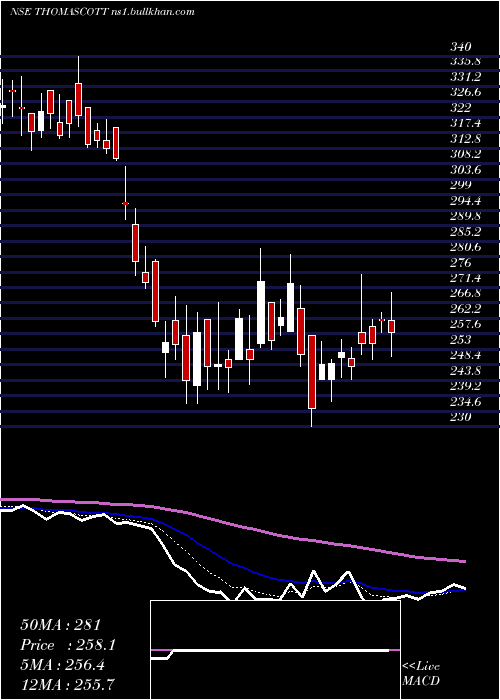Image resolution: width=500 pixels, height=700 pixels.
Task: Click the 271.4 price axis label
Action: pos(465,278)
